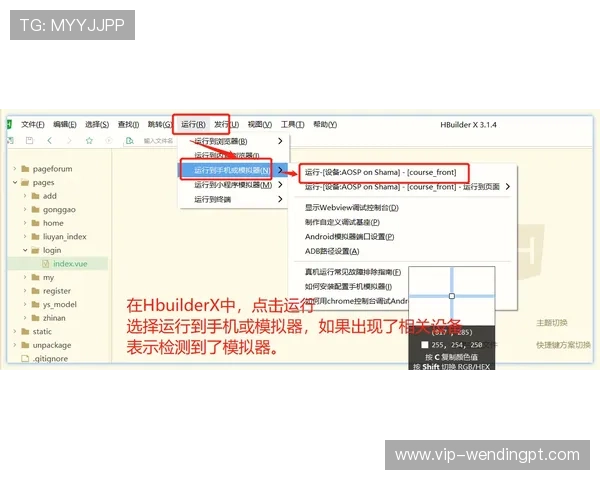600x480 pixels.
Task: Expand the static folder arrow
Action: (x=15, y=331)
